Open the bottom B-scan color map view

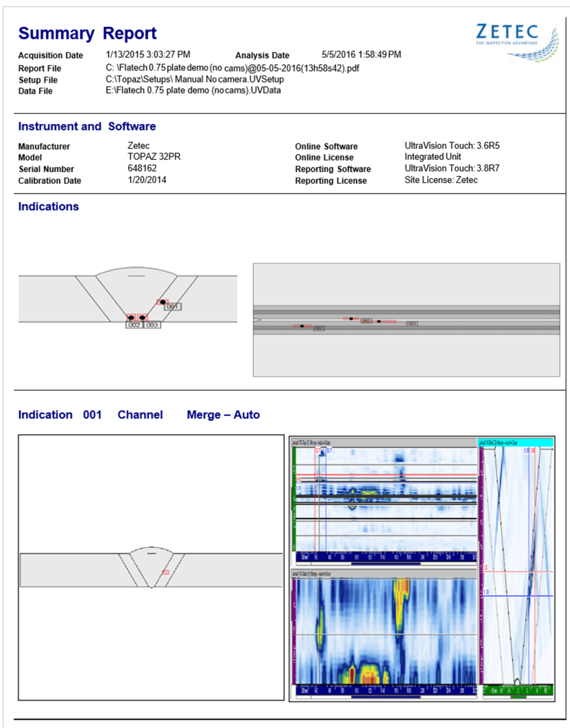tap(384, 634)
